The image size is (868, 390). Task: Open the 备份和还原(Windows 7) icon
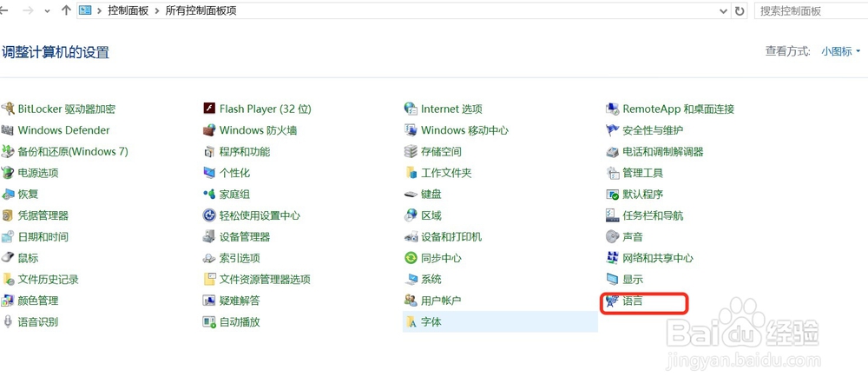7,151
